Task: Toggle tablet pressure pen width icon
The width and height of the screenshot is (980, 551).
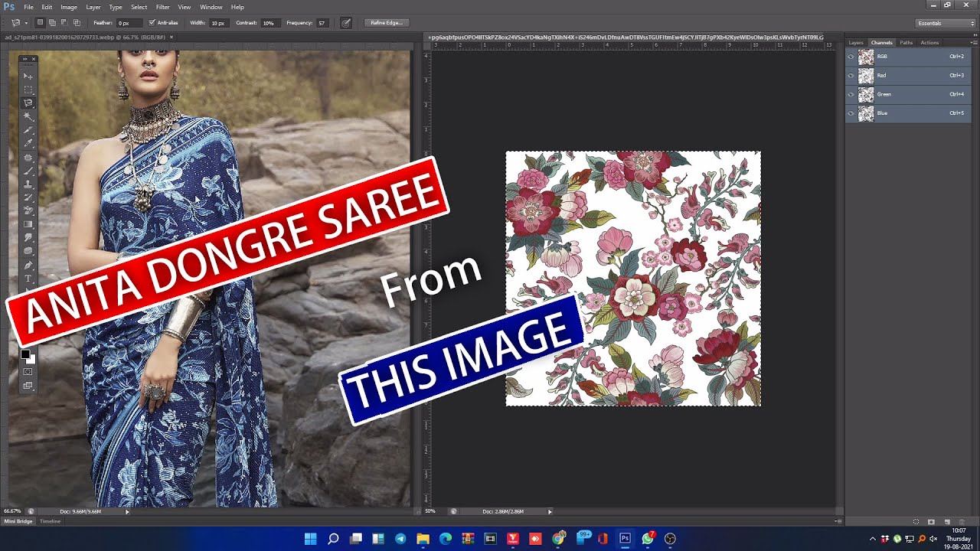Action: click(346, 23)
